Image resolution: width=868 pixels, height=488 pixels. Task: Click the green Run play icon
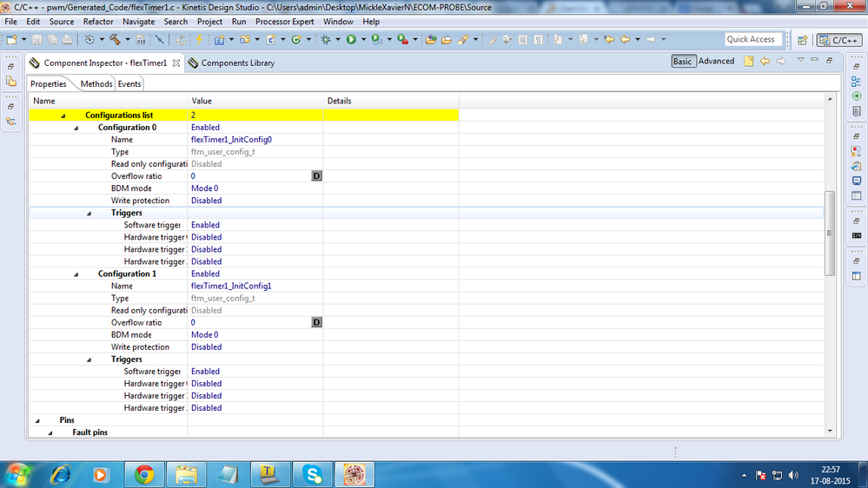tap(351, 39)
